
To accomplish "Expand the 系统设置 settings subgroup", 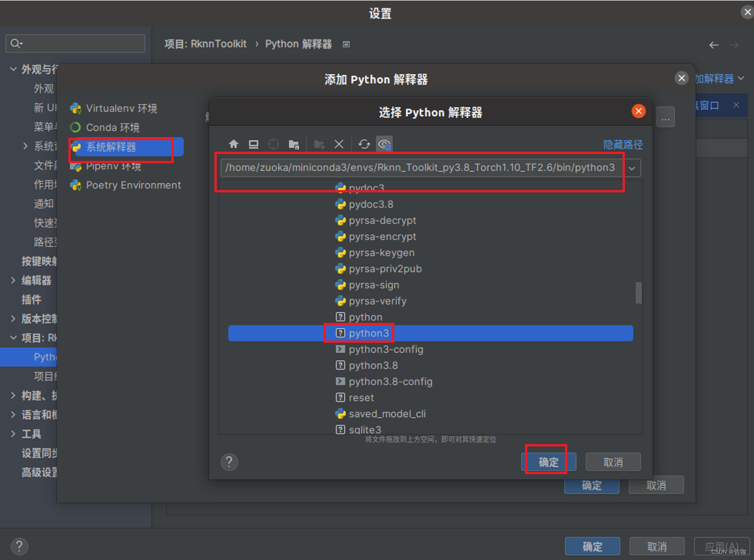I will click(x=26, y=146).
